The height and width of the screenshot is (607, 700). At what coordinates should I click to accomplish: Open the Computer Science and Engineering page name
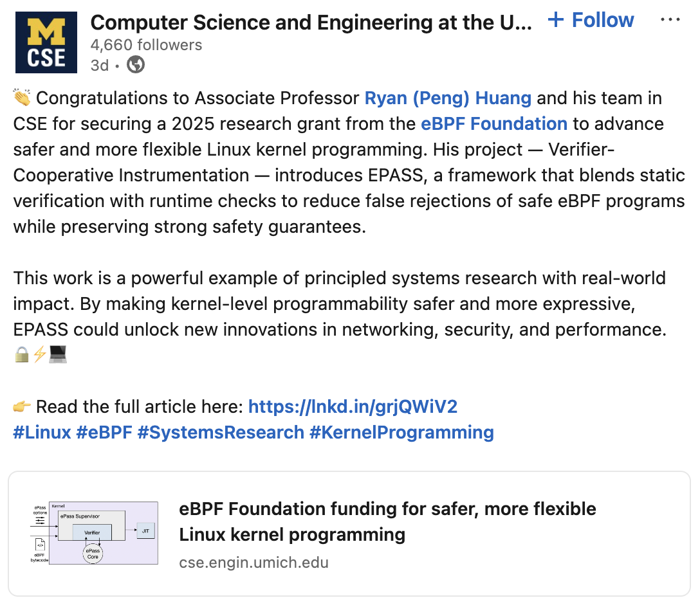pyautogui.click(x=311, y=23)
